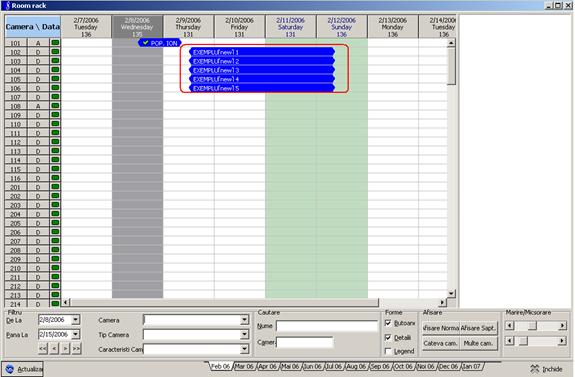Viewport: 575px width, 377px height.
Task: Toggle the Butoane checkbox
Action: click(x=388, y=323)
